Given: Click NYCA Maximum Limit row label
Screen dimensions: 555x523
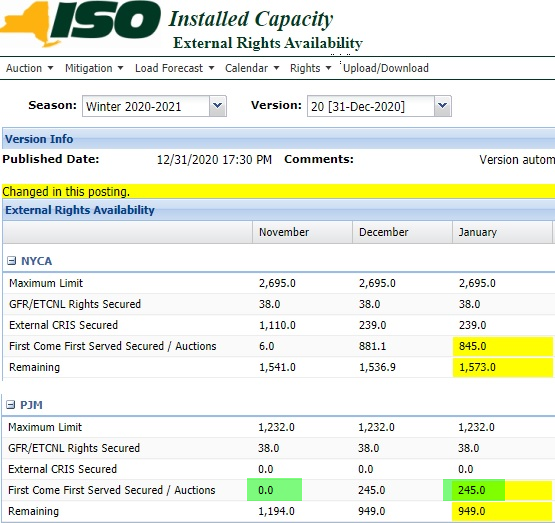Looking at the screenshot, I should (x=46, y=283).
